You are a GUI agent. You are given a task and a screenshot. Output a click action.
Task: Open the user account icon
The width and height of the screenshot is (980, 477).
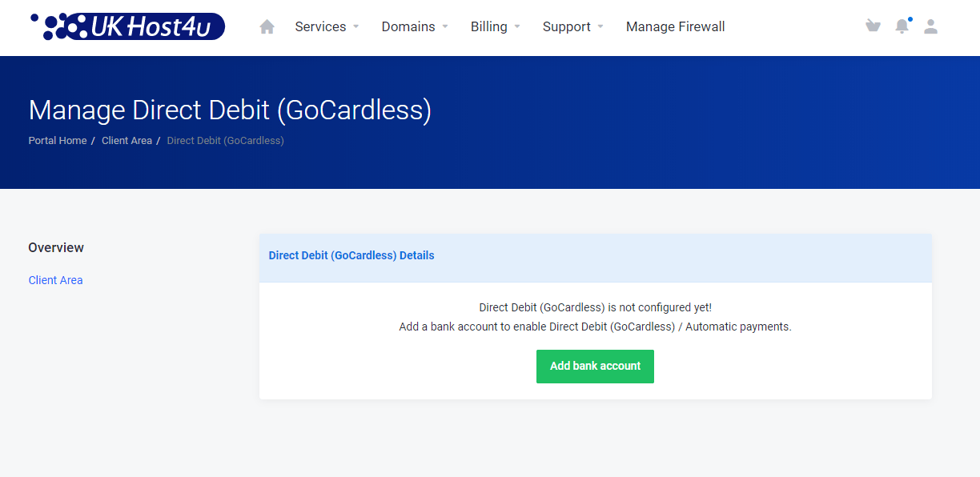click(930, 26)
